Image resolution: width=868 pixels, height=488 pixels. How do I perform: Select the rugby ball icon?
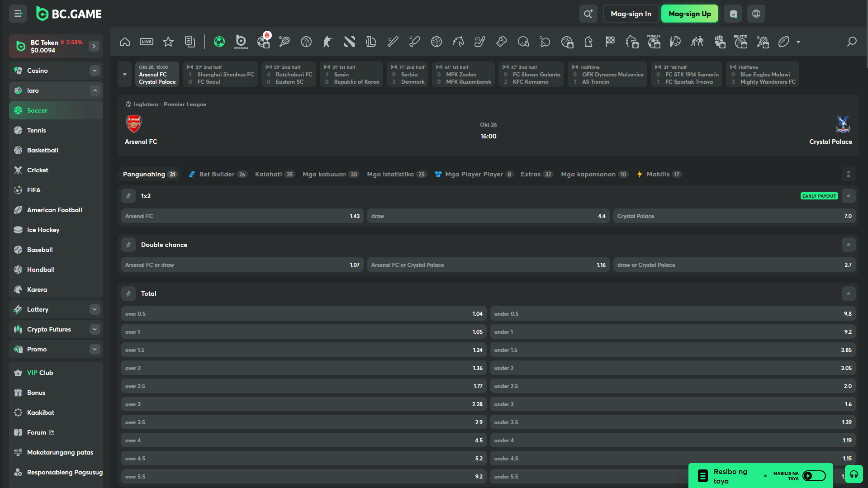point(784,42)
